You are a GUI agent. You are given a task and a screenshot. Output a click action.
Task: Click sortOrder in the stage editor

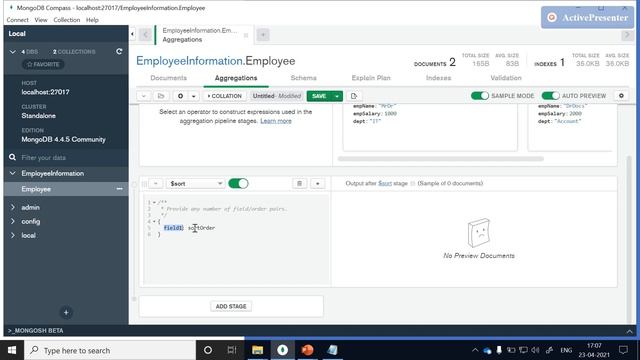pyautogui.click(x=201, y=228)
